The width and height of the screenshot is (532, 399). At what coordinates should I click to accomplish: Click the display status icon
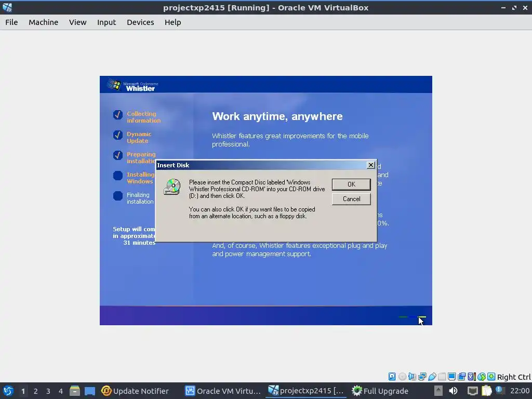[451, 377]
